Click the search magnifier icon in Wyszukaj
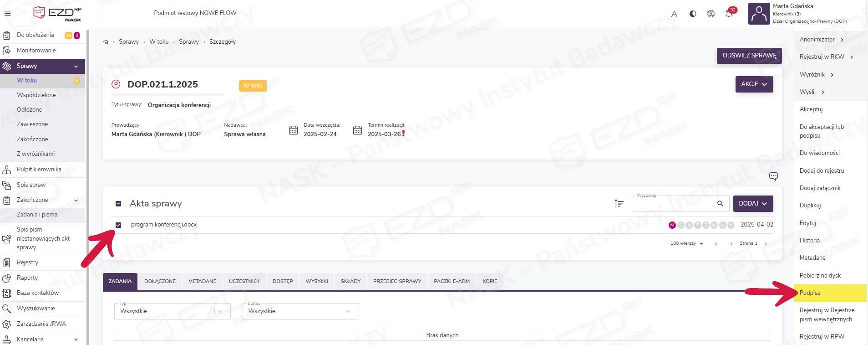 720,204
